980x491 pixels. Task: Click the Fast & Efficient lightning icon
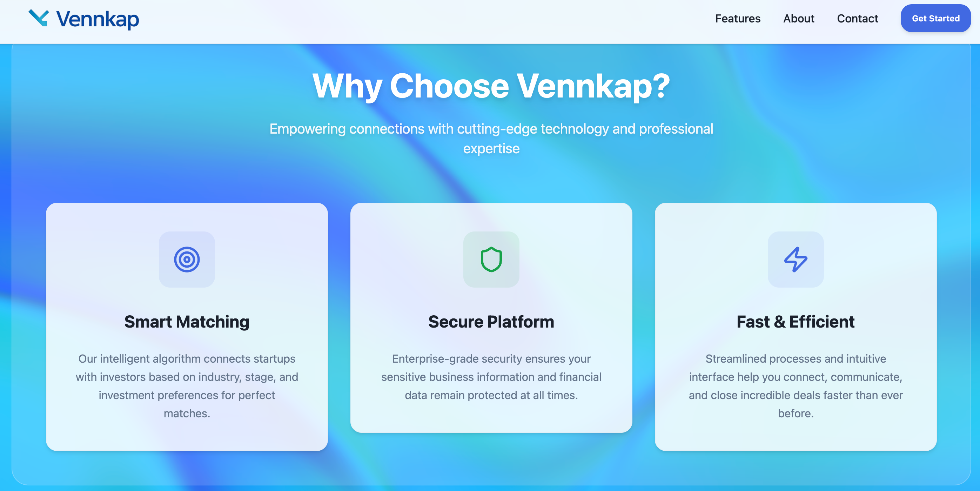796,260
